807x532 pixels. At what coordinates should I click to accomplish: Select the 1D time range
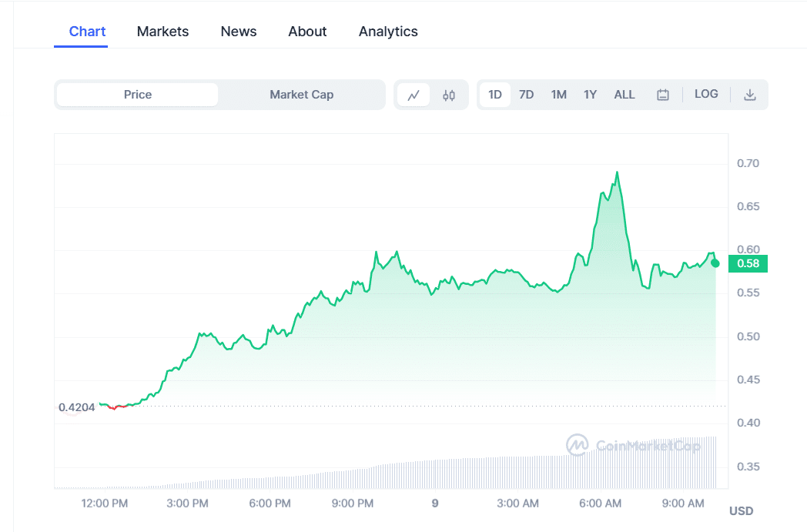point(495,95)
